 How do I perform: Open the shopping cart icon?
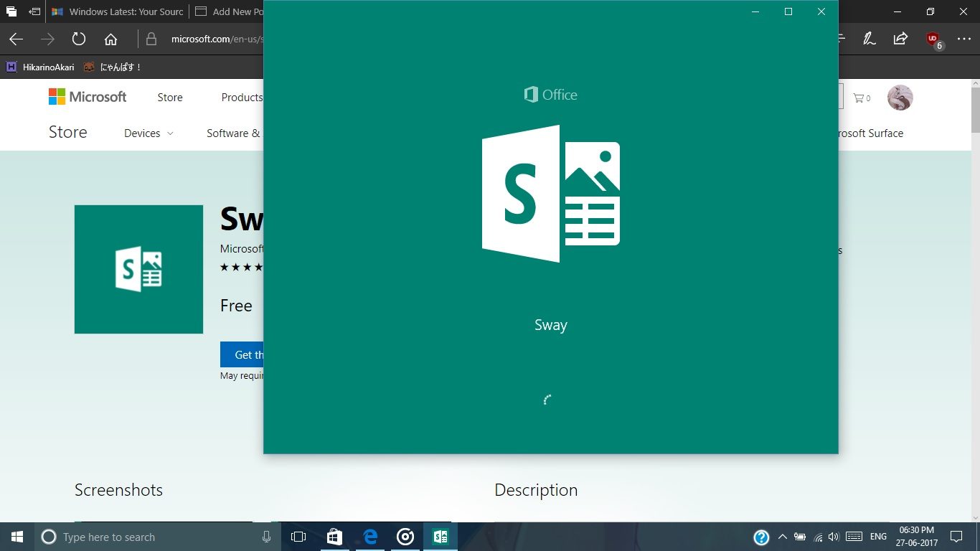pos(861,98)
